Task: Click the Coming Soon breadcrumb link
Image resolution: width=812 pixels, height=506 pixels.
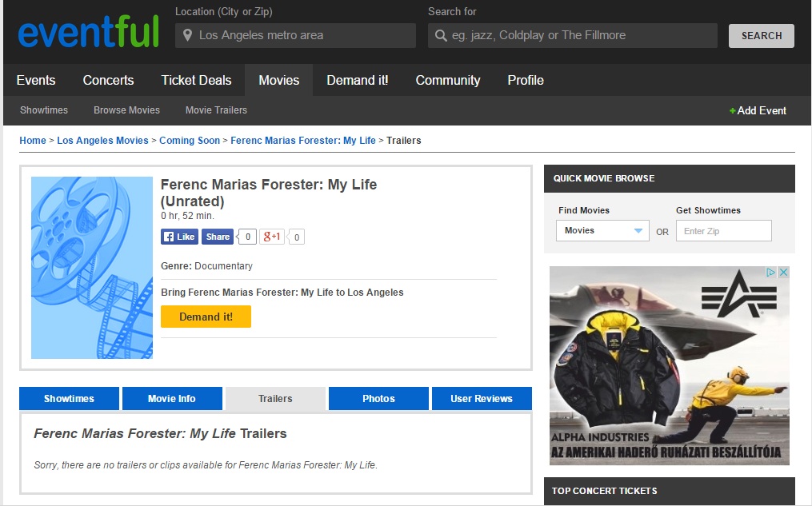Action: tap(189, 140)
